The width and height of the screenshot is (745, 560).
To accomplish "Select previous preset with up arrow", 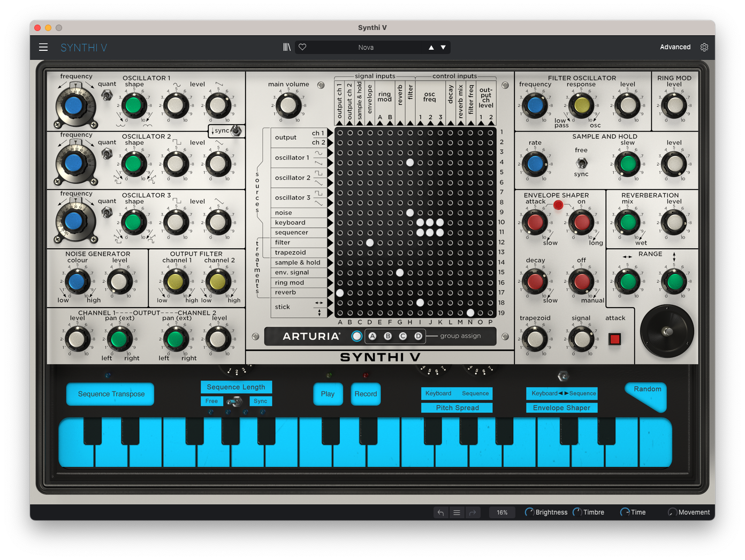I will (x=431, y=48).
